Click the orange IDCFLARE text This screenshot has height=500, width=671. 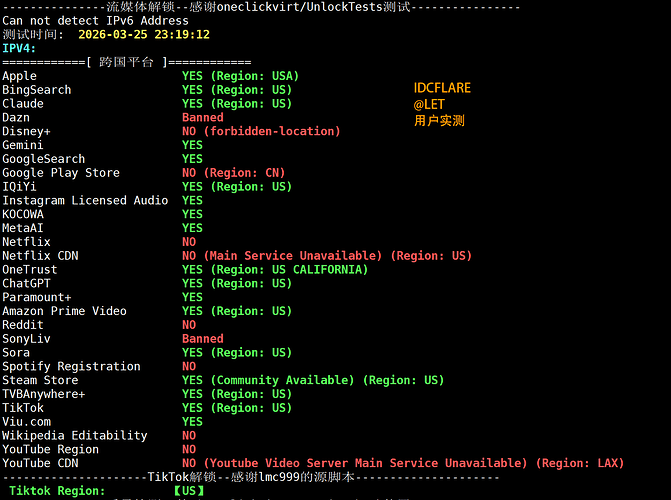pyautogui.click(x=442, y=88)
